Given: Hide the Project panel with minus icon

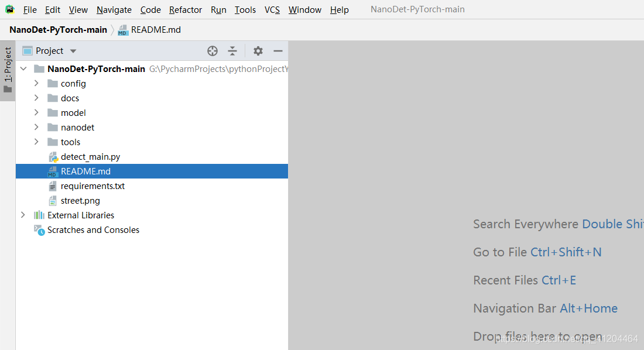Looking at the screenshot, I should [278, 51].
